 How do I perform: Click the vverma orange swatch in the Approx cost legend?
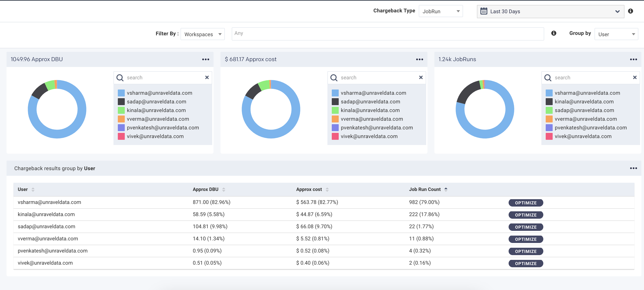[x=335, y=119]
